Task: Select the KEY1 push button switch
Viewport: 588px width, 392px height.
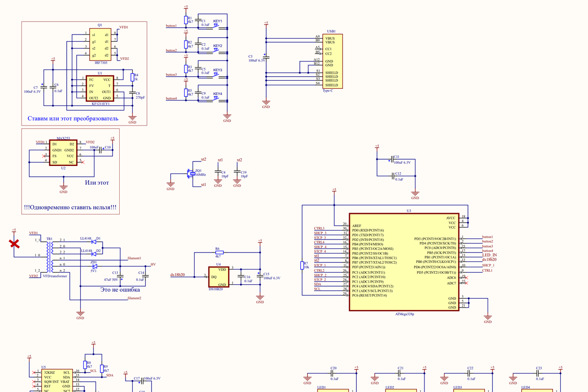Action: (x=217, y=24)
